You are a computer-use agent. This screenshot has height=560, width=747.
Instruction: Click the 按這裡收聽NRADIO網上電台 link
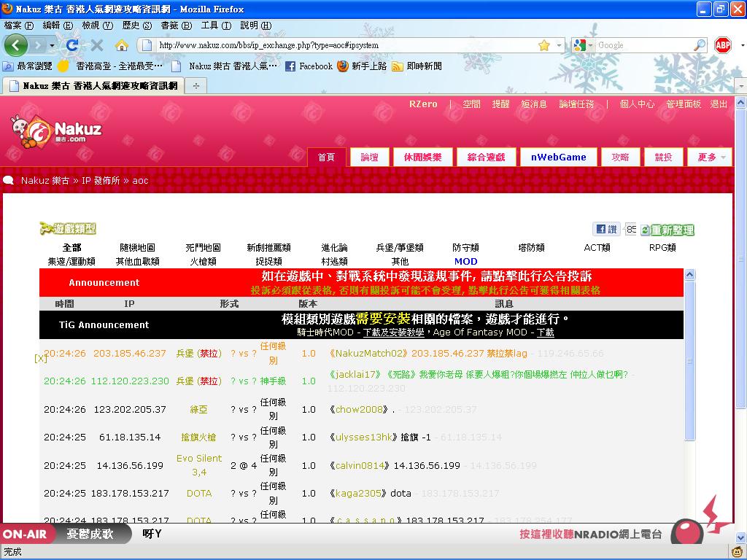(590, 534)
